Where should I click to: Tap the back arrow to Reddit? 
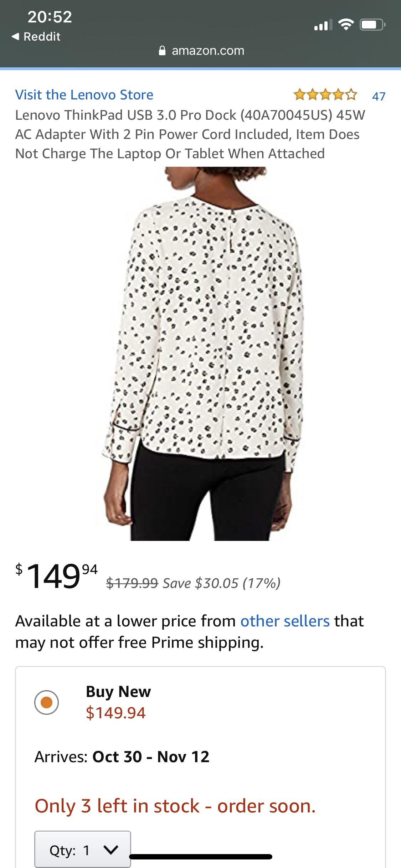coord(15,36)
